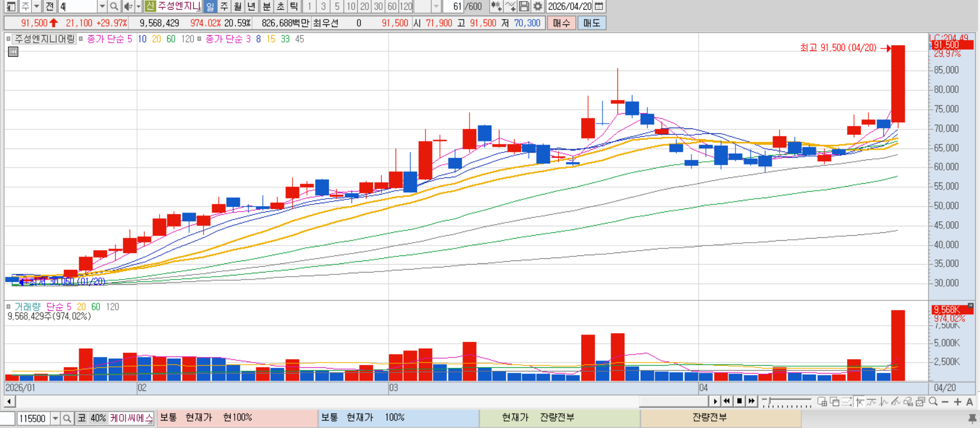Switch to 주 weekly chart period
The image size is (980, 428).
tap(224, 6)
